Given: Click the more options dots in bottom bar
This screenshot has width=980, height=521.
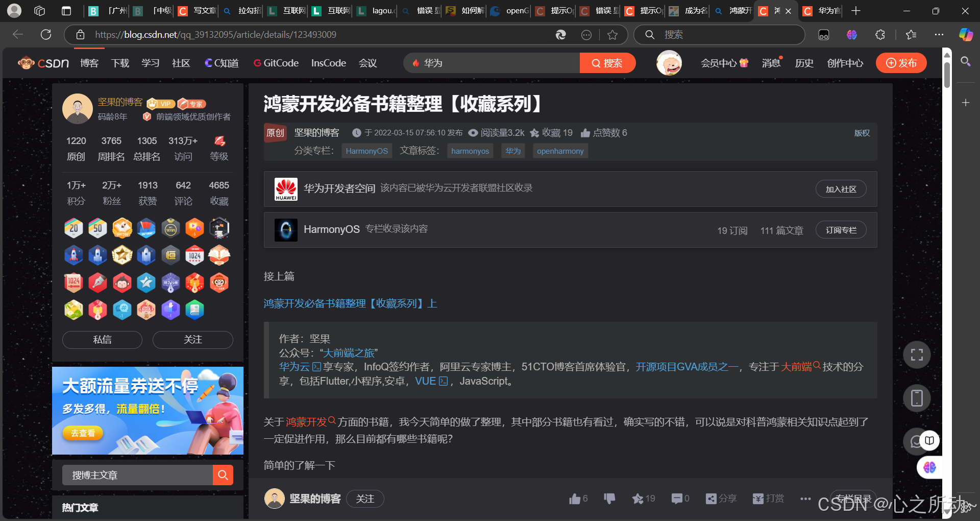Looking at the screenshot, I should pyautogui.click(x=805, y=499).
